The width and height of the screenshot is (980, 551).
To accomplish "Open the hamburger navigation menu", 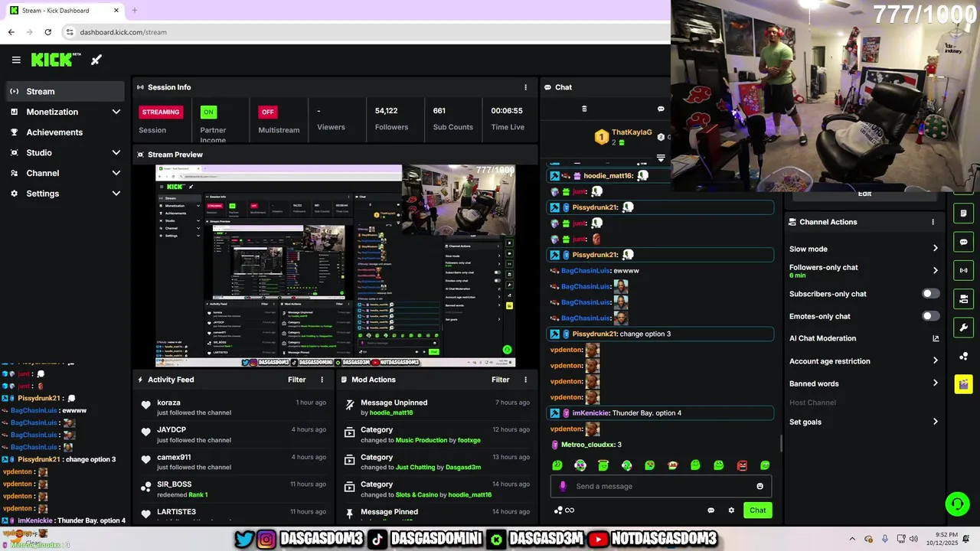I will (x=16, y=60).
